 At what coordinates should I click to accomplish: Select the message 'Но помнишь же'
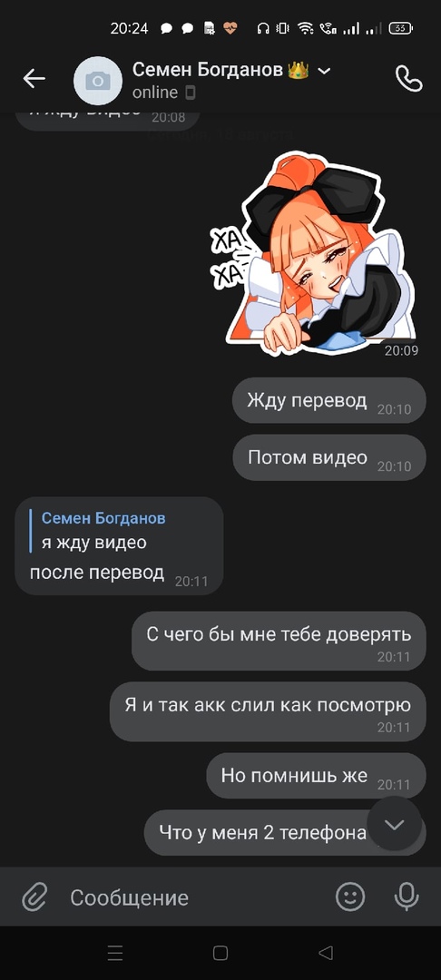[x=316, y=776]
